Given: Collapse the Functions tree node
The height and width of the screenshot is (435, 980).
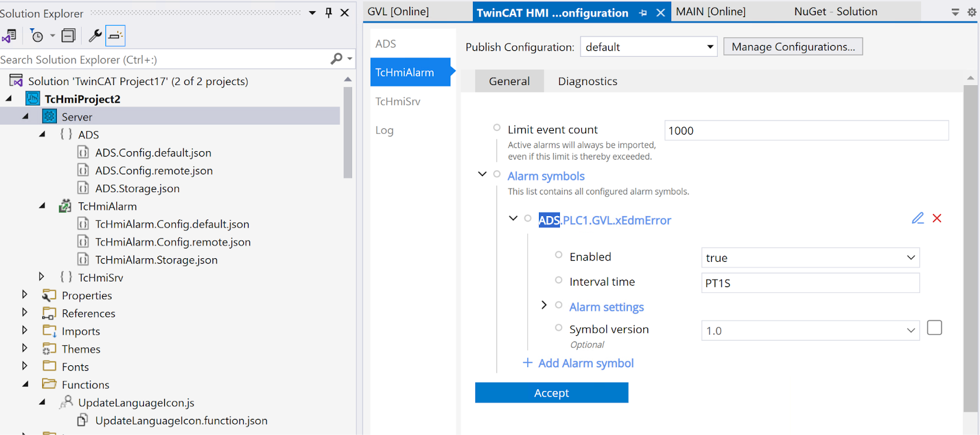Looking at the screenshot, I should [25, 384].
